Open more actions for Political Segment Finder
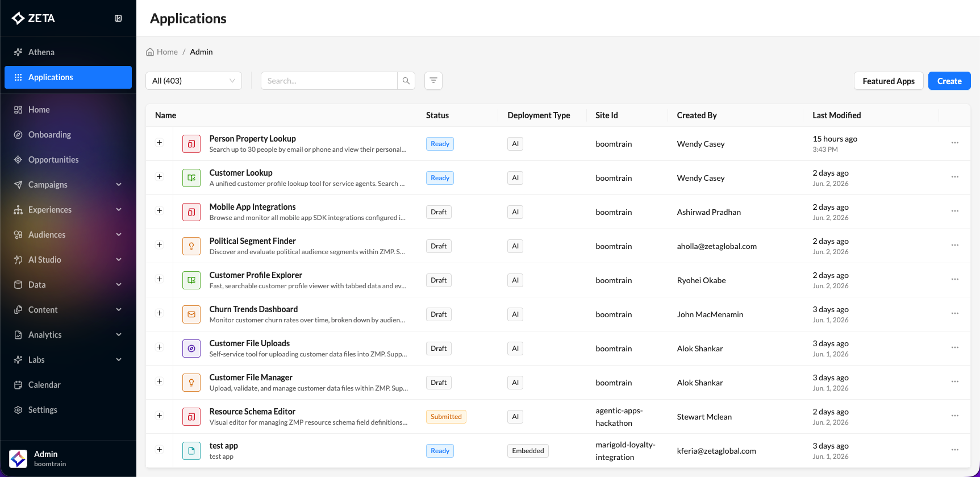980x477 pixels. (955, 245)
